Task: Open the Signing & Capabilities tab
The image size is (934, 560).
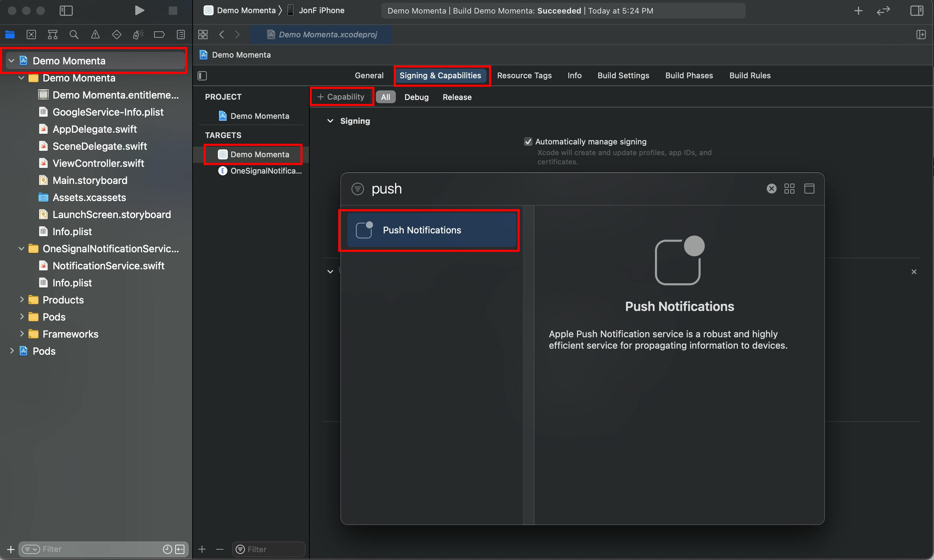Action: pyautogui.click(x=440, y=75)
